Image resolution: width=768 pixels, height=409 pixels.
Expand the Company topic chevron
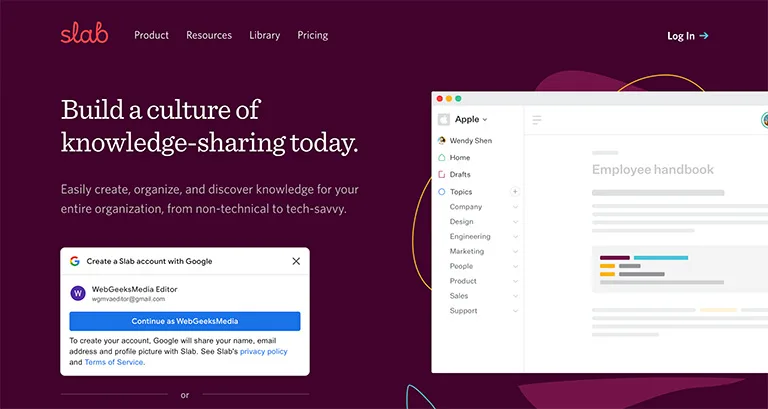pos(515,207)
